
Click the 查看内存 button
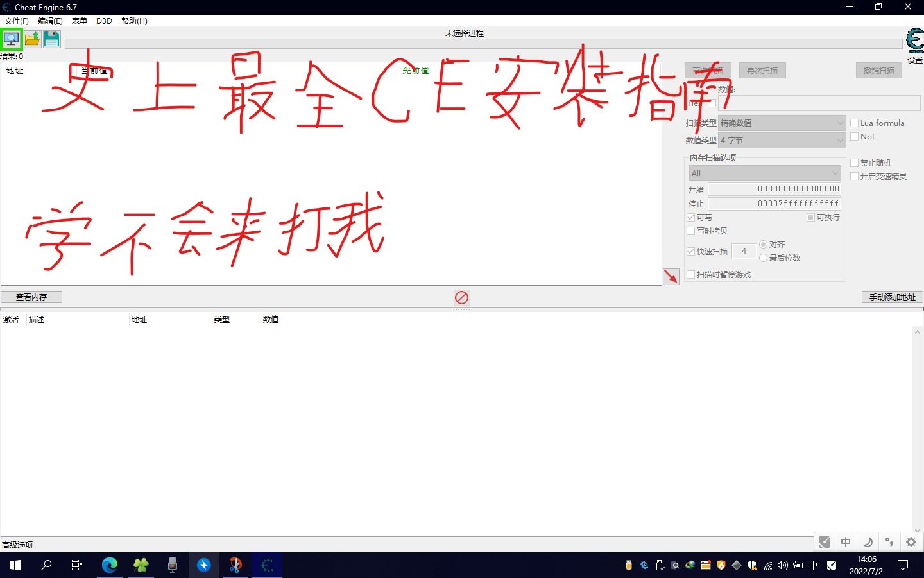[x=31, y=297]
